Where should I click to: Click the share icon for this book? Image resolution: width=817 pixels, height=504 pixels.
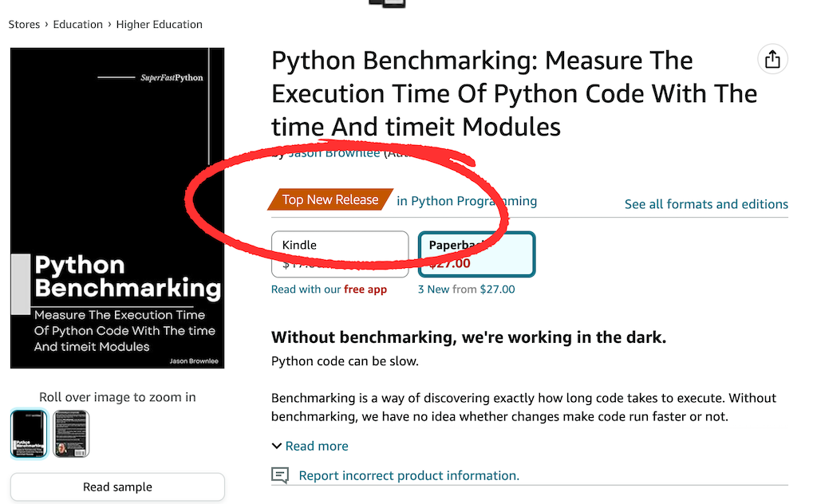click(772, 59)
